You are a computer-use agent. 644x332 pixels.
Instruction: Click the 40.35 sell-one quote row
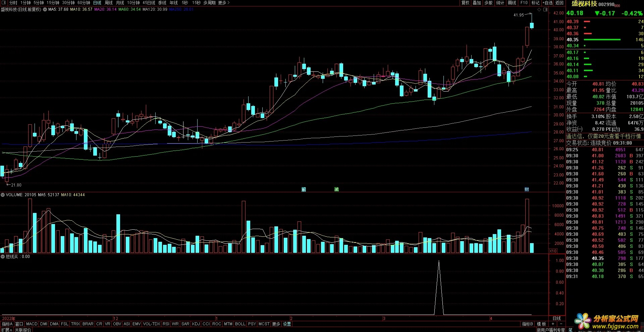(x=605, y=40)
